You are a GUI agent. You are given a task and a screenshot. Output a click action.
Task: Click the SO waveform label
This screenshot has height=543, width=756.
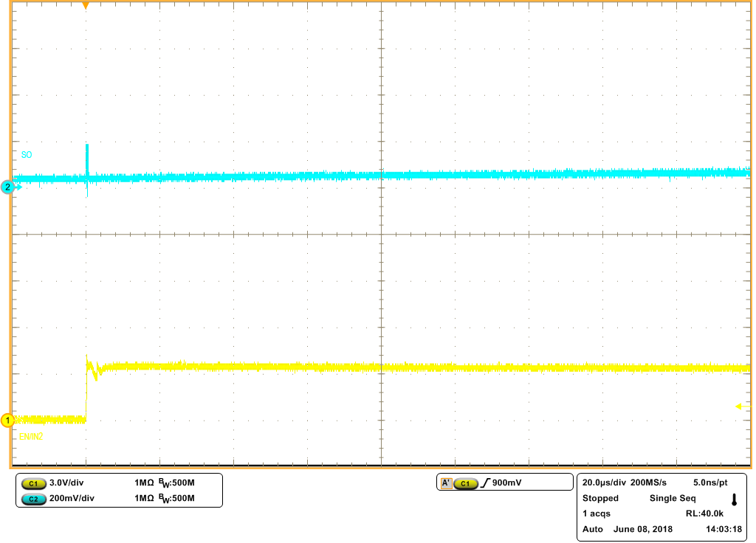[x=27, y=155]
